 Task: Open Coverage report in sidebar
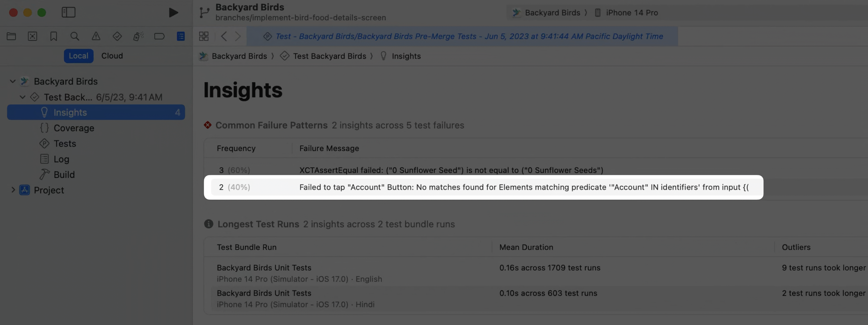pyautogui.click(x=74, y=128)
